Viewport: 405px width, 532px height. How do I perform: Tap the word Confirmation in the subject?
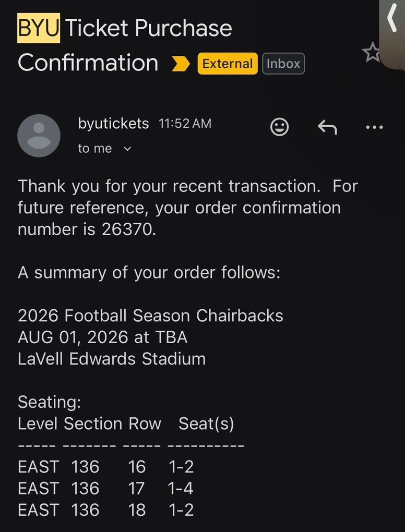[88, 63]
